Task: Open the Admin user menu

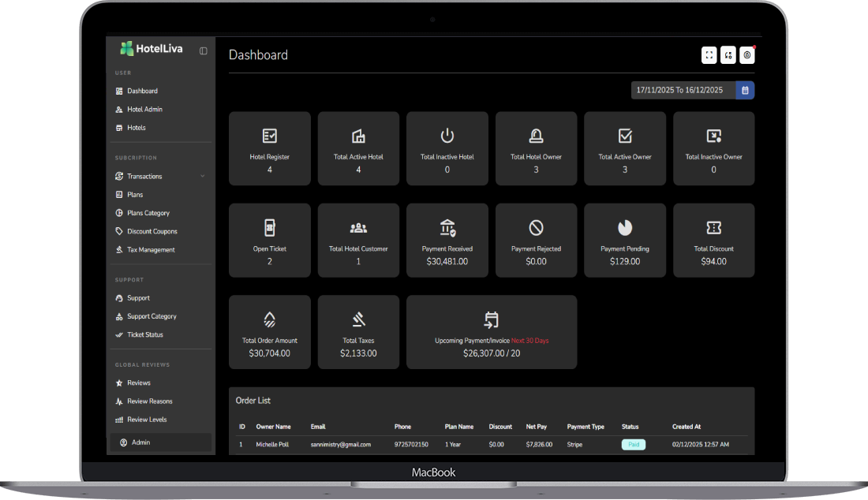Action: pyautogui.click(x=140, y=442)
